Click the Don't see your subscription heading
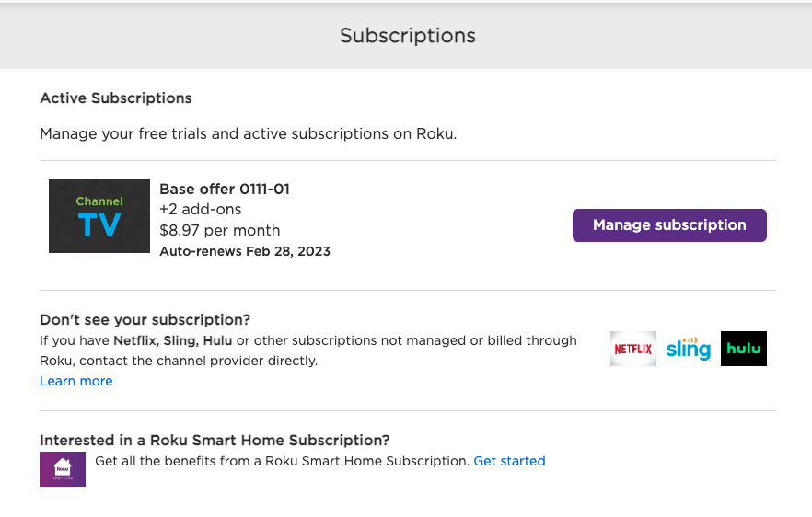Image resolution: width=812 pixels, height=517 pixels. (x=145, y=320)
